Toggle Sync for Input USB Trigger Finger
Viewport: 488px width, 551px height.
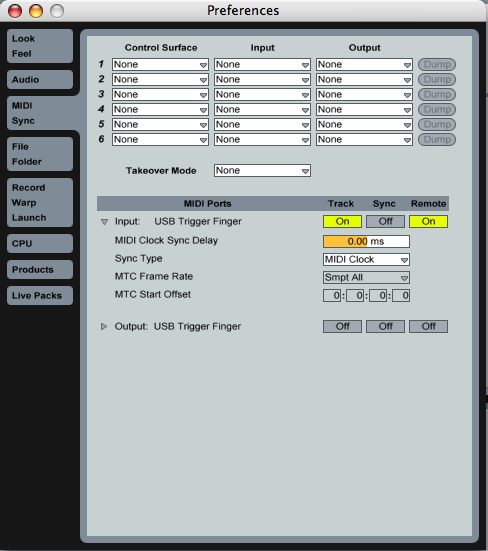click(385, 221)
